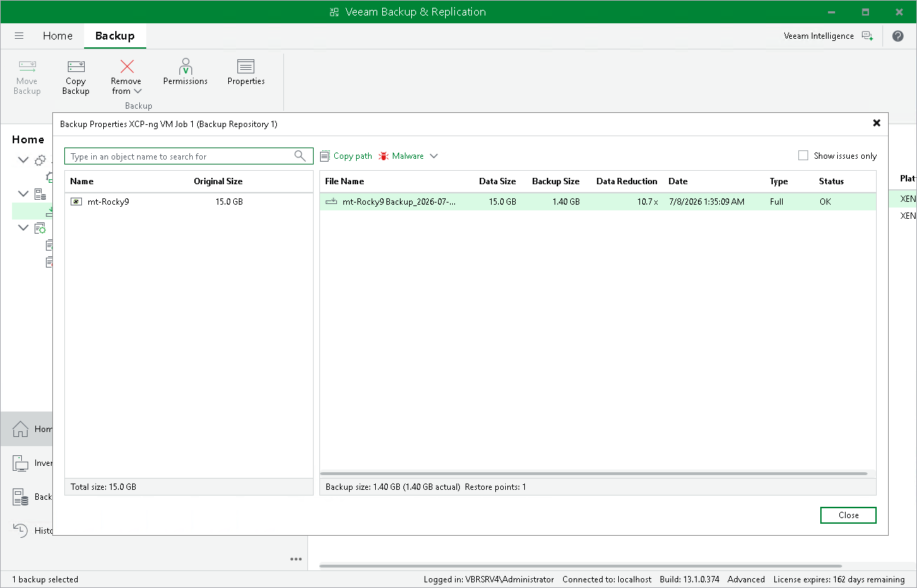Switch to the Home ribbon tab
917x588 pixels.
click(x=57, y=36)
